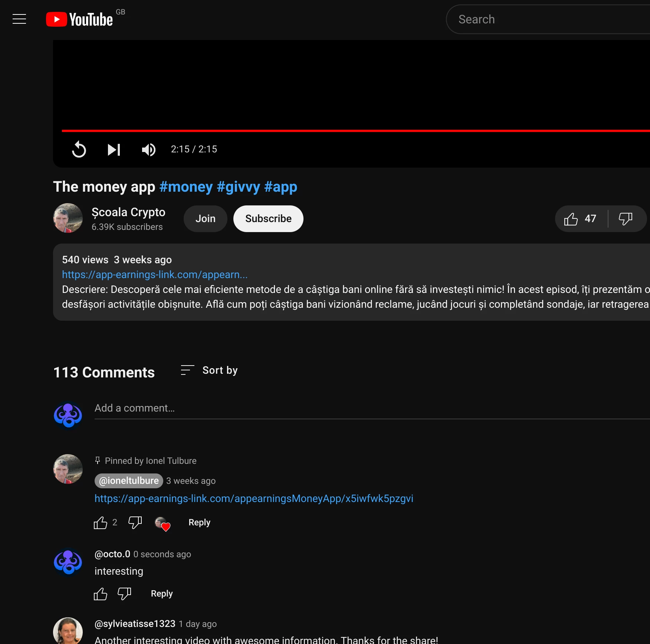This screenshot has height=644, width=650.
Task: Open Școala Crypto channel avatar
Action: pos(68,218)
